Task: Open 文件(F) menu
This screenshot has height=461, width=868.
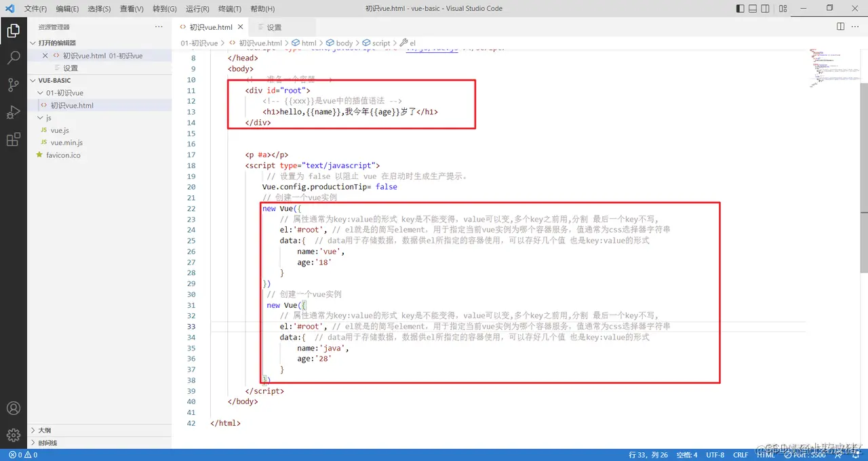Action: point(35,9)
